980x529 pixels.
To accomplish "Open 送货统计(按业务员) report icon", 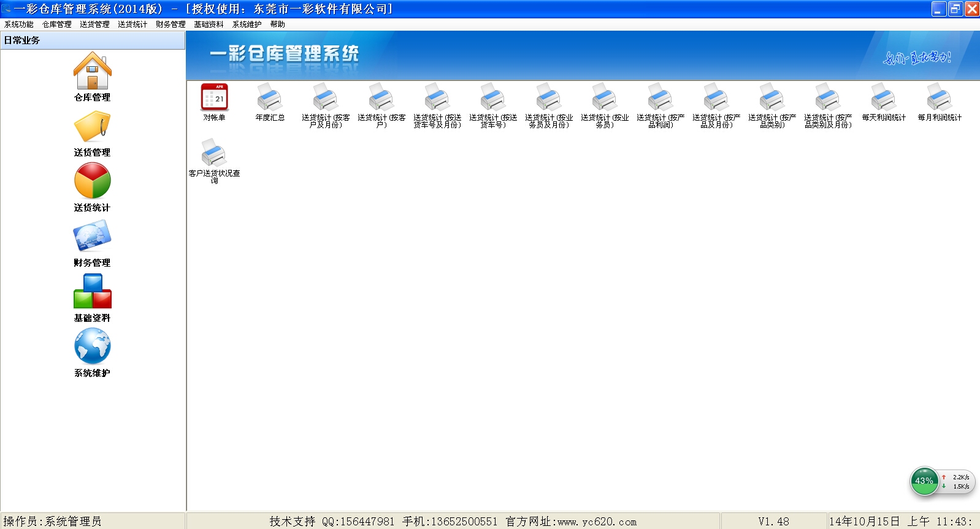I will click(x=605, y=97).
